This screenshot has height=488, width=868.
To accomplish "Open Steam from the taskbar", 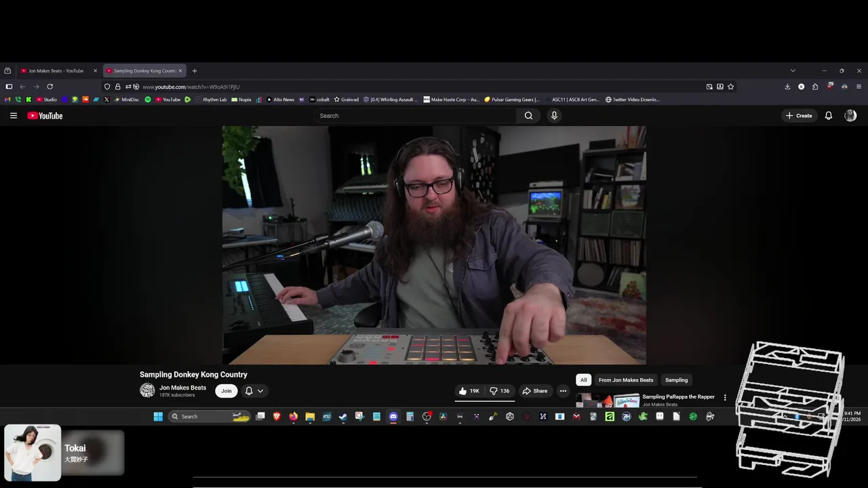I will tap(343, 417).
